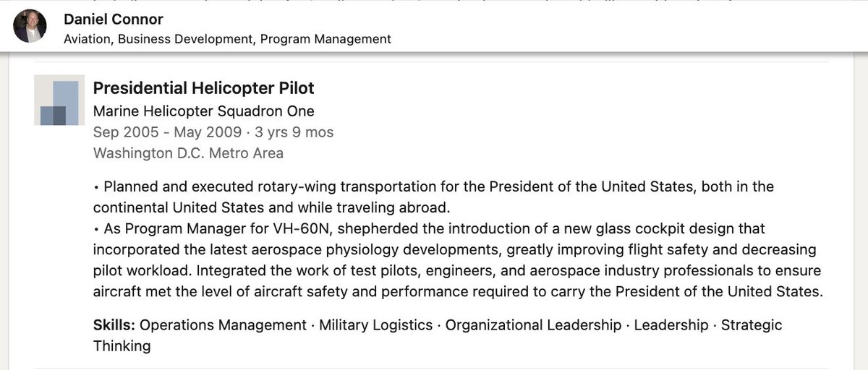Screen dimensions: 868x370
Task: Open the Daniel Connor name link
Action: click(x=114, y=19)
